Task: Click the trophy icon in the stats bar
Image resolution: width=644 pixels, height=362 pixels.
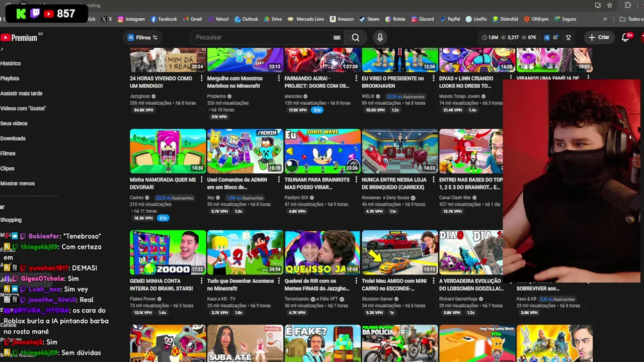Action: (569, 37)
